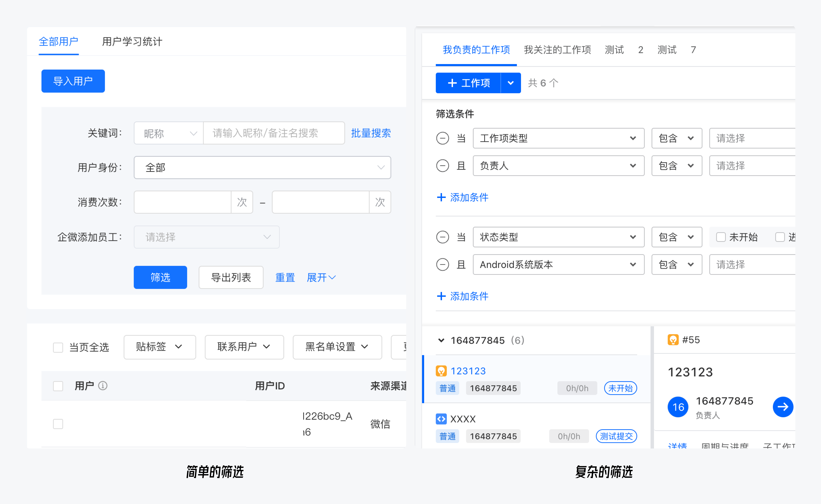
Task: Click the info icon beside 用户 column header
Action: (x=103, y=386)
